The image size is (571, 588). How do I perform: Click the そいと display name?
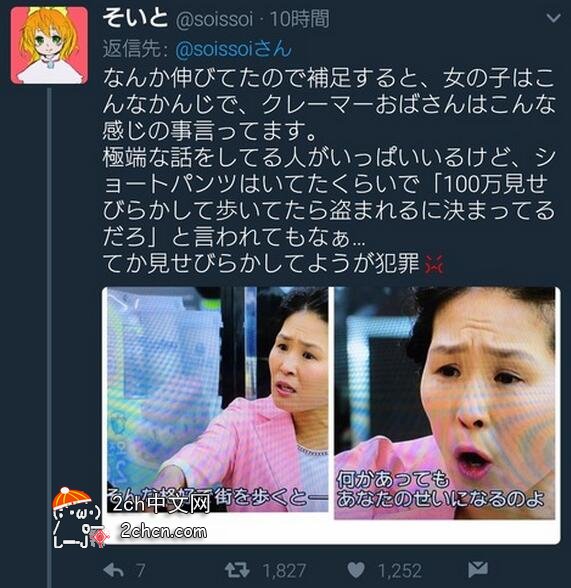pos(135,18)
